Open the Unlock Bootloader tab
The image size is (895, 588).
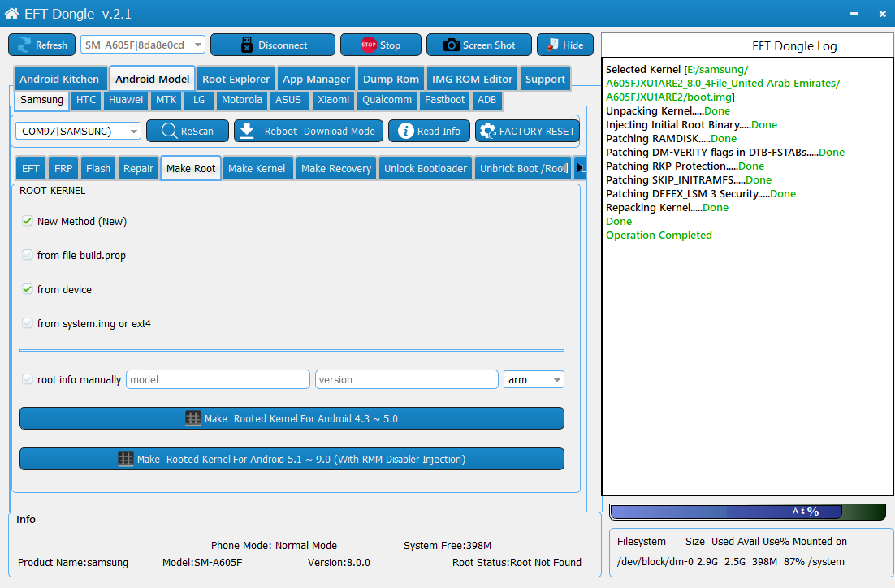point(426,168)
